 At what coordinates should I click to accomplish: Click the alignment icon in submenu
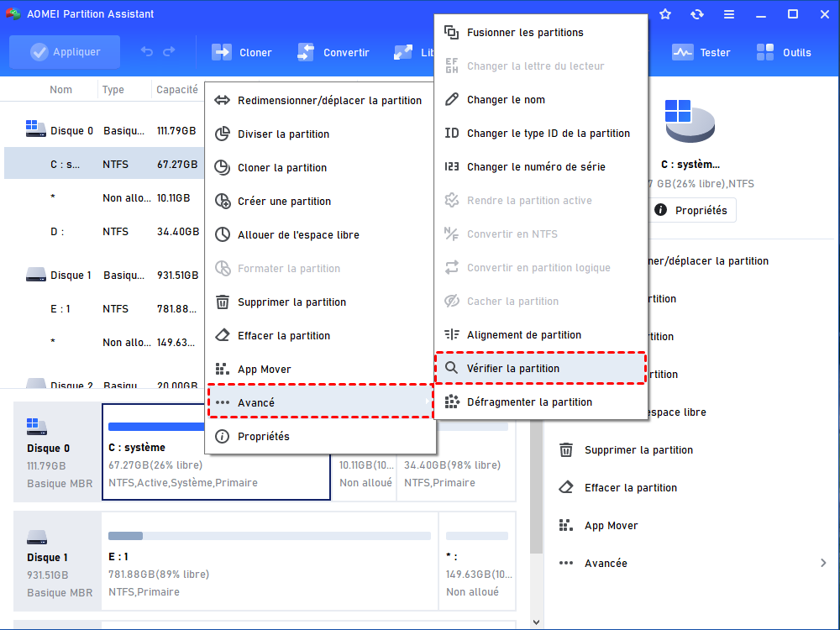[452, 334]
